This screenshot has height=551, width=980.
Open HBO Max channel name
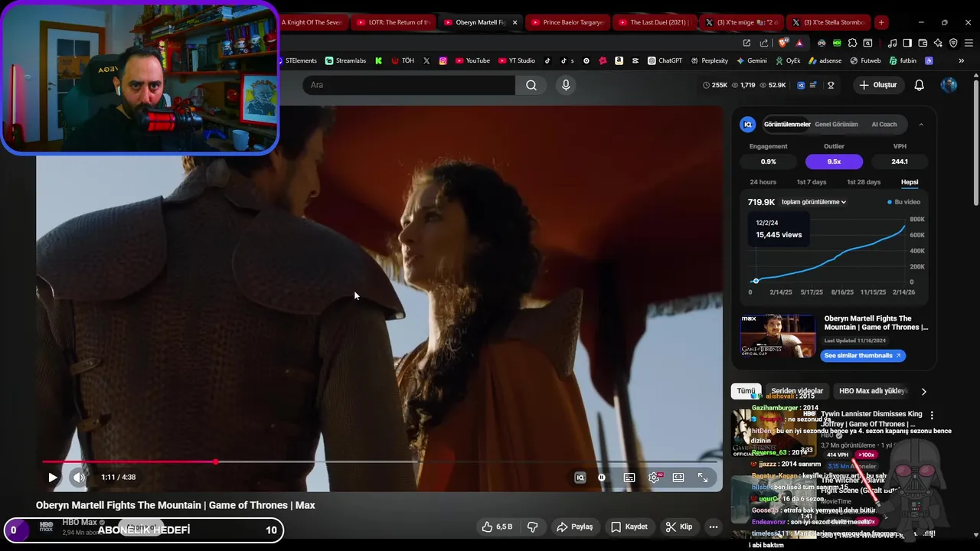(x=80, y=523)
